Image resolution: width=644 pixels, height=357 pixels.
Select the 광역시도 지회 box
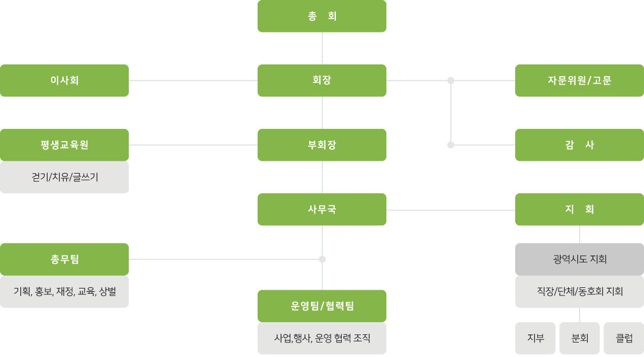tap(580, 259)
